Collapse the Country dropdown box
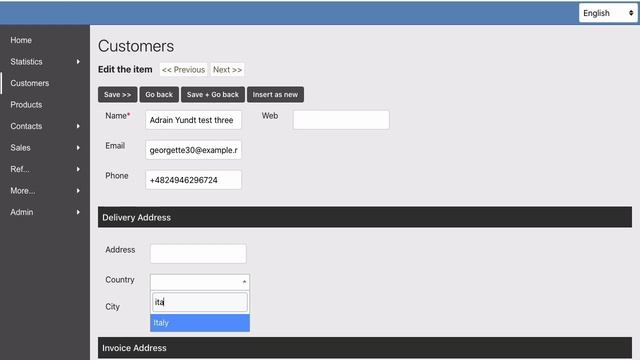 200,282
